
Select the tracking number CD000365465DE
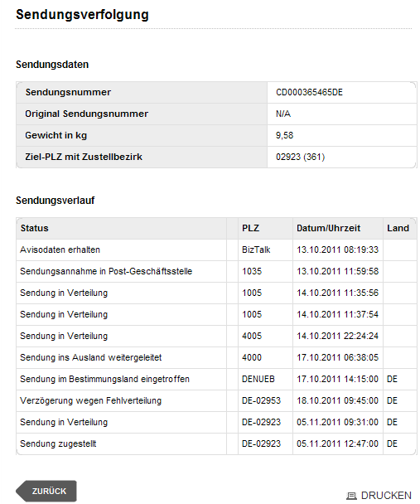pyautogui.click(x=309, y=92)
